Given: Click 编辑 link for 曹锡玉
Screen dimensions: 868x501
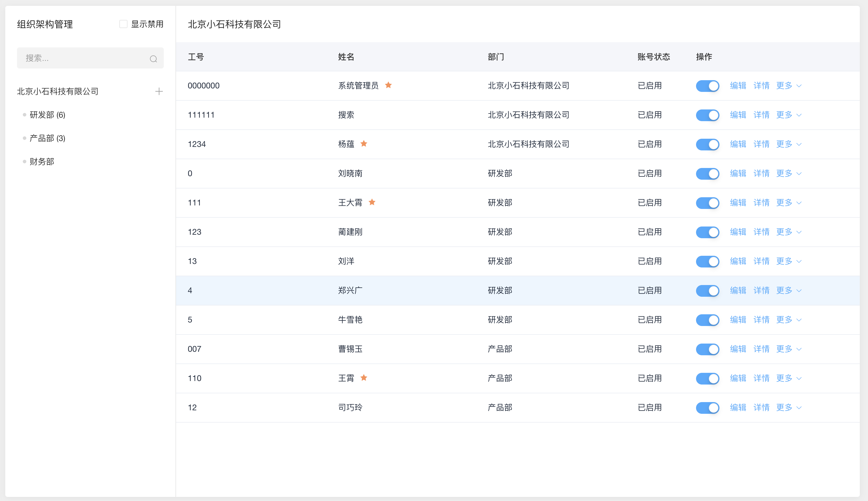Looking at the screenshot, I should 738,349.
